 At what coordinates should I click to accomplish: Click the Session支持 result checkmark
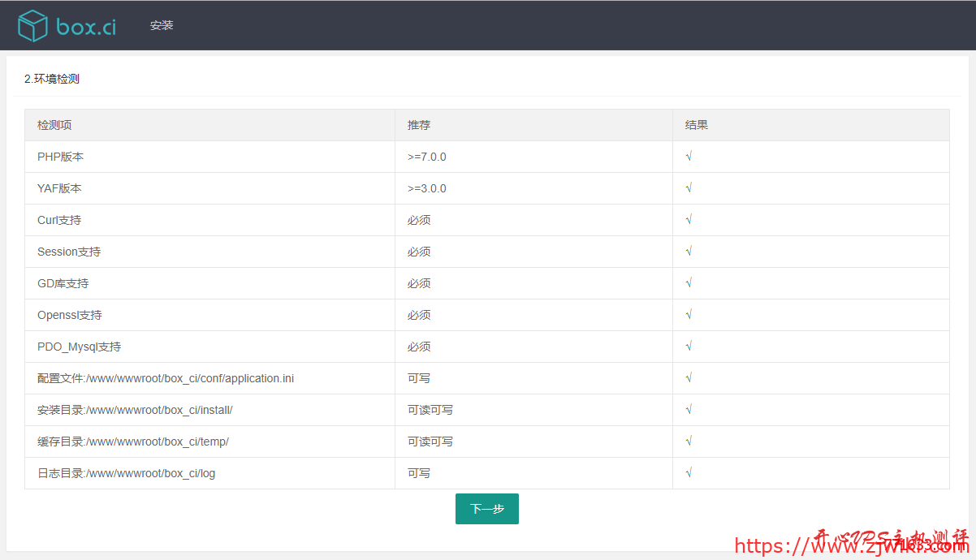[x=689, y=252]
